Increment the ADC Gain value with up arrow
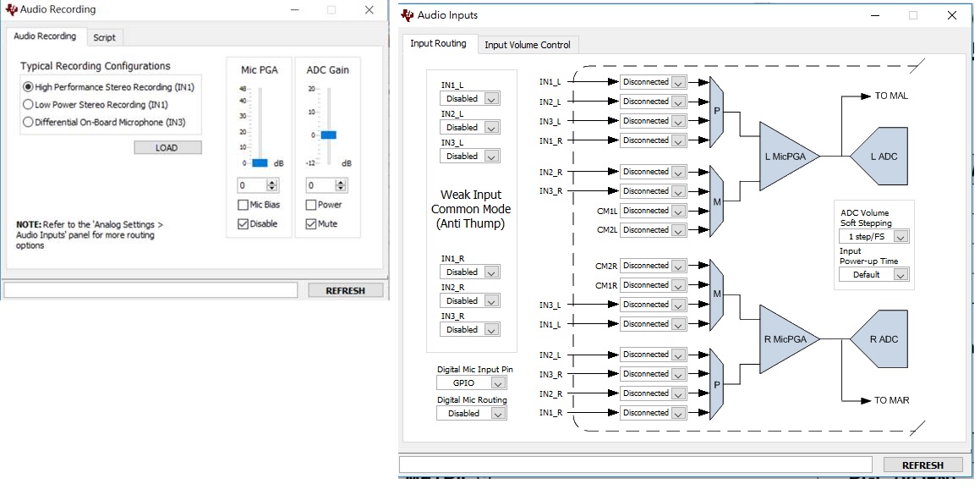This screenshot has height=495, width=980. [341, 183]
